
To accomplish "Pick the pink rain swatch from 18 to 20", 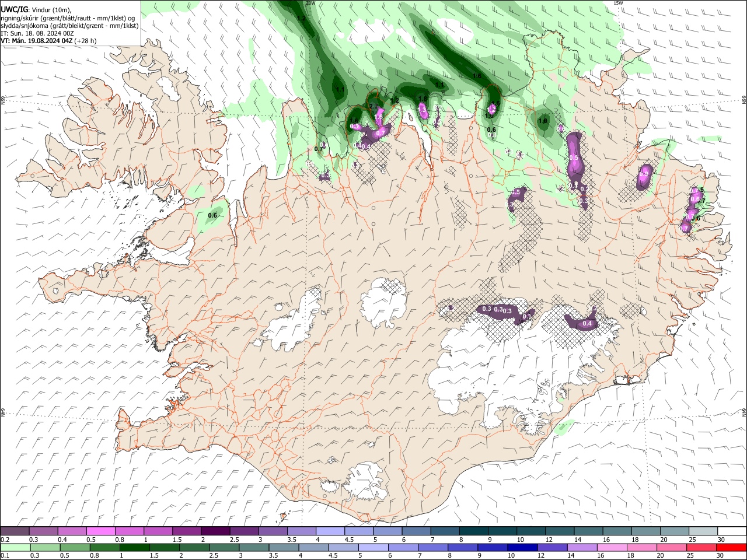I will (x=641, y=547).
